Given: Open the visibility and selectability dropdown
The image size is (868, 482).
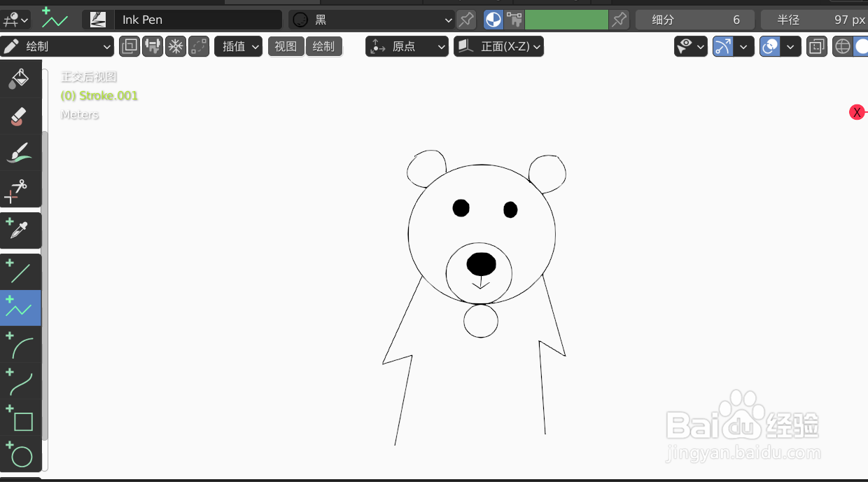Looking at the screenshot, I should (x=691, y=47).
